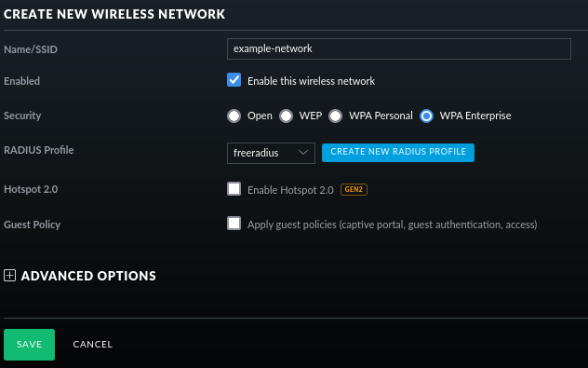Click the 'Enable this wireless network' label text
Screen dimensions: 588x368
pyautogui.click(x=312, y=81)
